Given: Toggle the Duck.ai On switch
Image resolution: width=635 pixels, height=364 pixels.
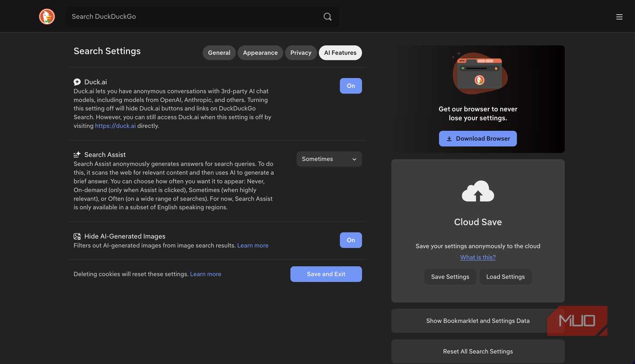Looking at the screenshot, I should 351,86.
